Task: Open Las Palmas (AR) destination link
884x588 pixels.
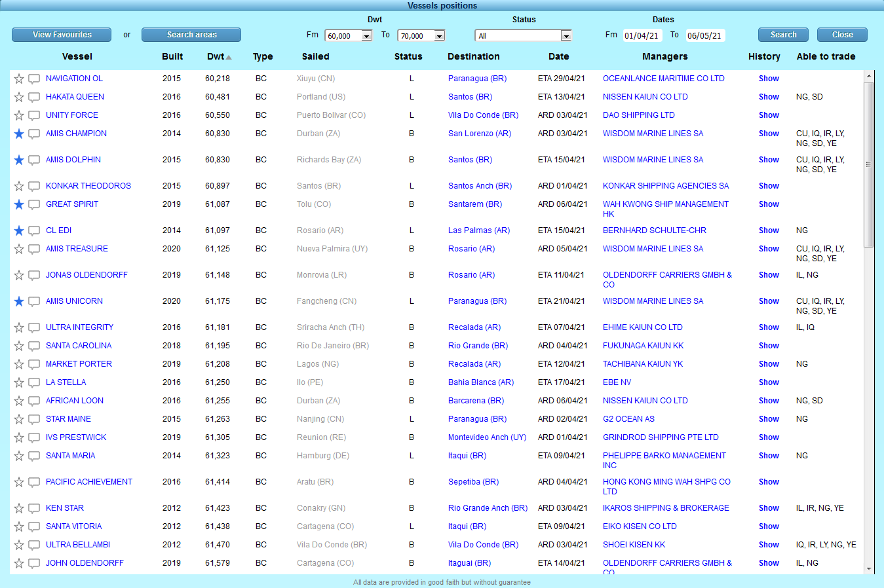Action: tap(479, 230)
